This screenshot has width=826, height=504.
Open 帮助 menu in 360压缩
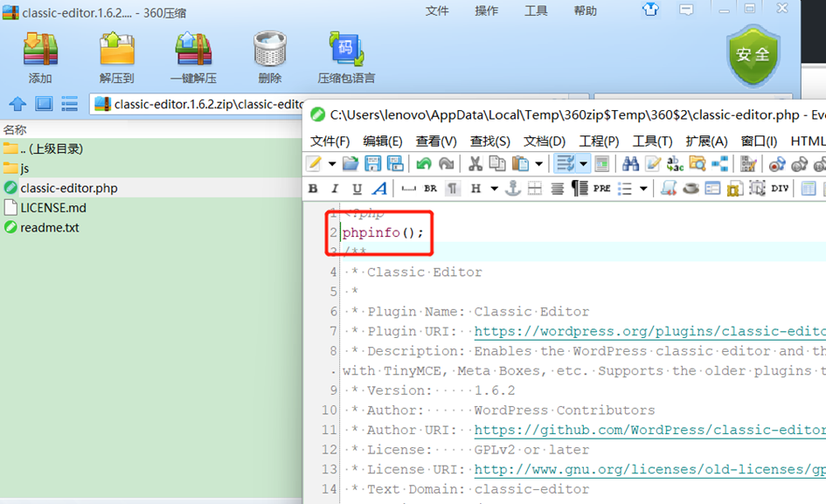[586, 10]
